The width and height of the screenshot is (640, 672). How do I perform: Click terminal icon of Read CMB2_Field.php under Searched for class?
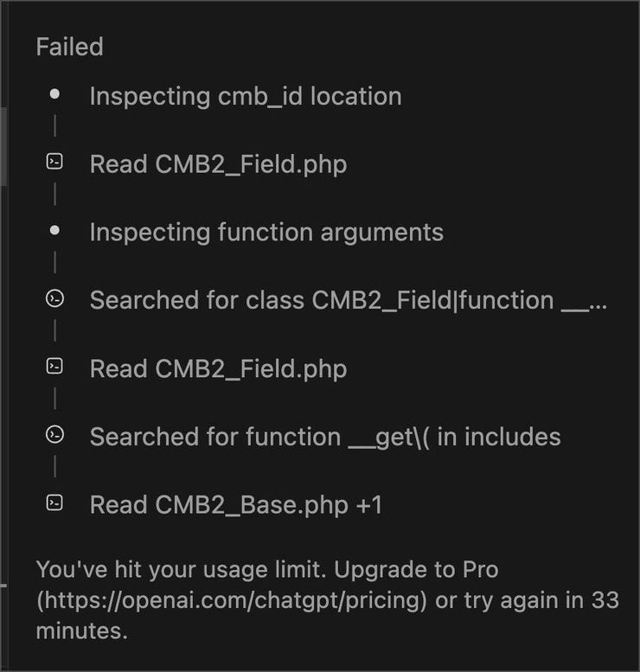tap(54, 368)
